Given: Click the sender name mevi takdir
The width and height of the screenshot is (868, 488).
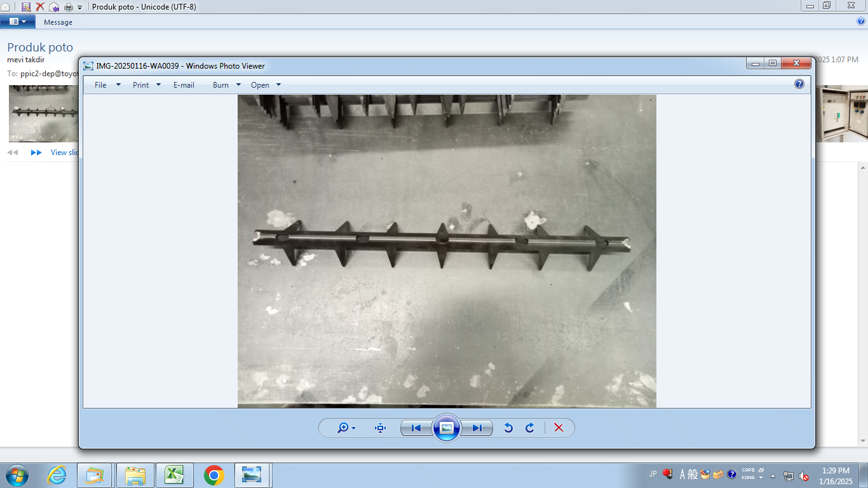Looking at the screenshot, I should [x=26, y=60].
